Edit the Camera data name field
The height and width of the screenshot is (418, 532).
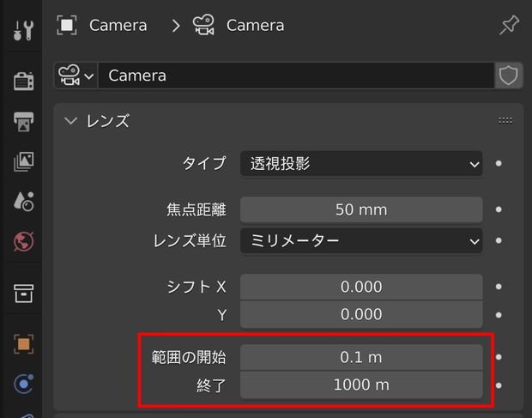[x=296, y=76]
